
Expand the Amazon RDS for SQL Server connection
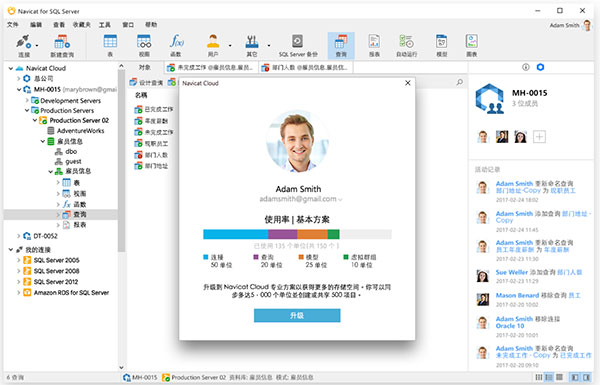tap(18, 292)
